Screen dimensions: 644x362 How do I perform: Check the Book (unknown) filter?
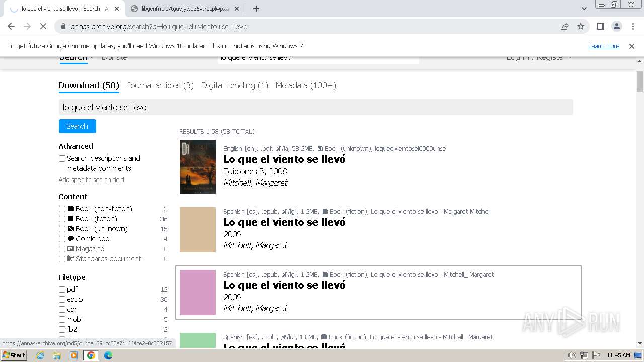[62, 229]
